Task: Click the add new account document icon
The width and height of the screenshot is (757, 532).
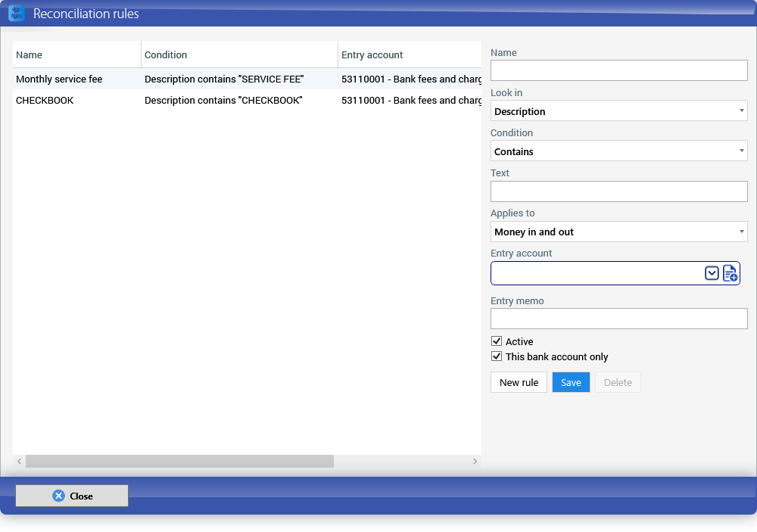Action: pos(730,273)
